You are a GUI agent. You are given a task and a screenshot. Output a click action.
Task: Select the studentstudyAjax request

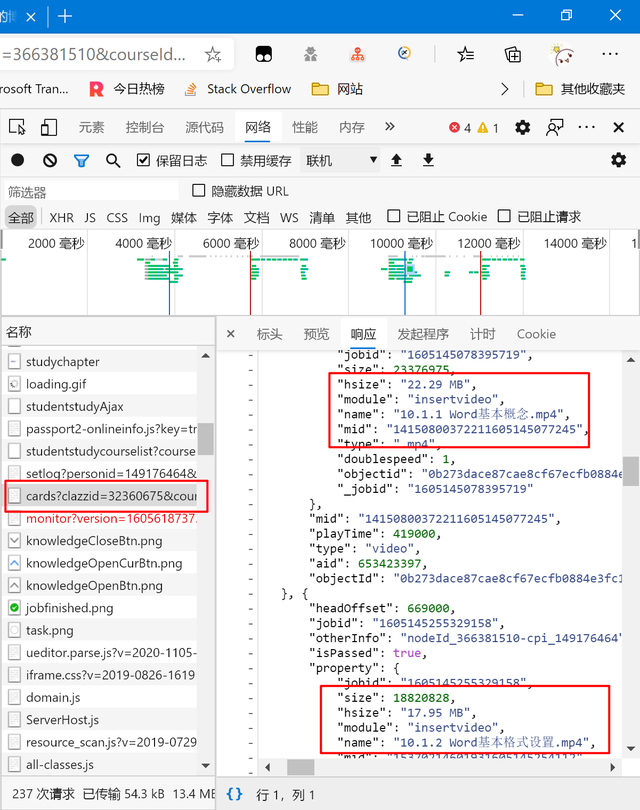point(75,406)
